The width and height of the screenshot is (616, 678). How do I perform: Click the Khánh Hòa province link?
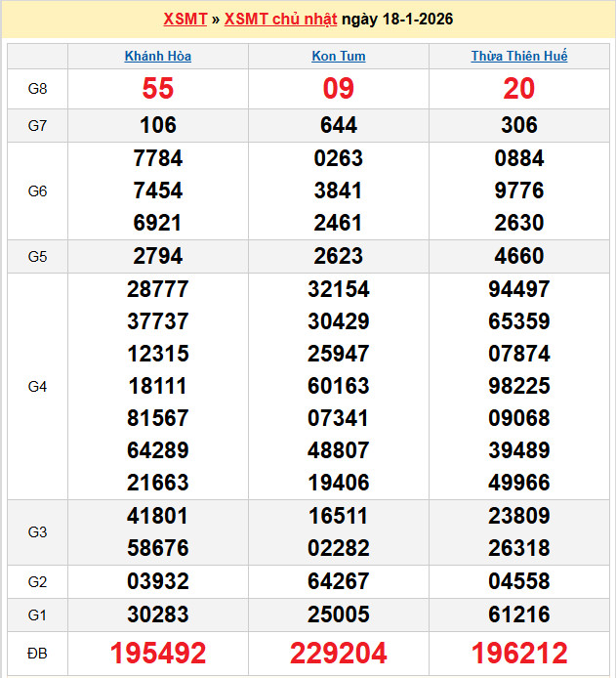(x=158, y=56)
